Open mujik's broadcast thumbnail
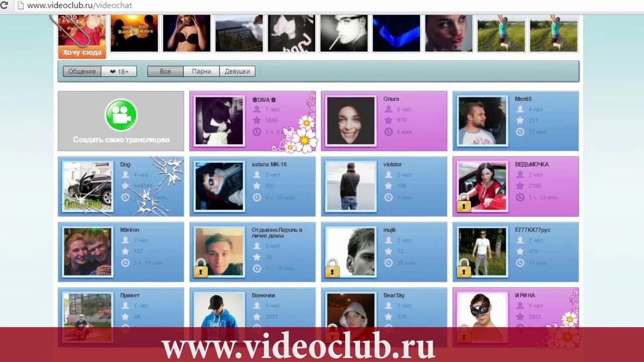Screen dimensions: 644x362 tap(351, 252)
